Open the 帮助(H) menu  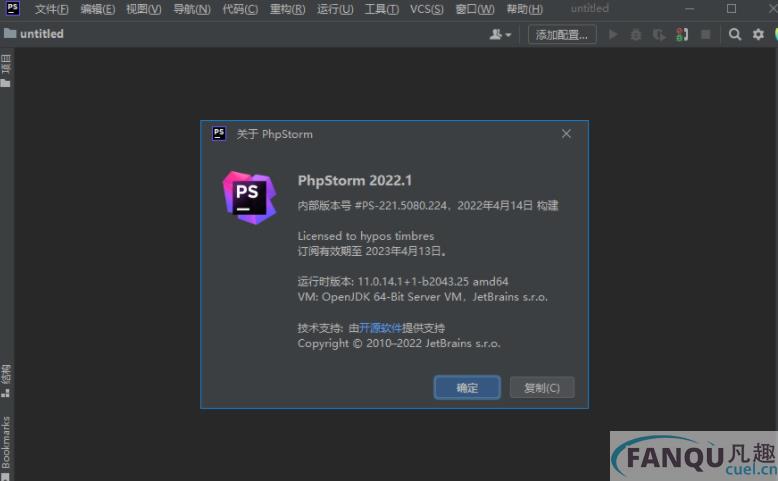pyautogui.click(x=524, y=9)
